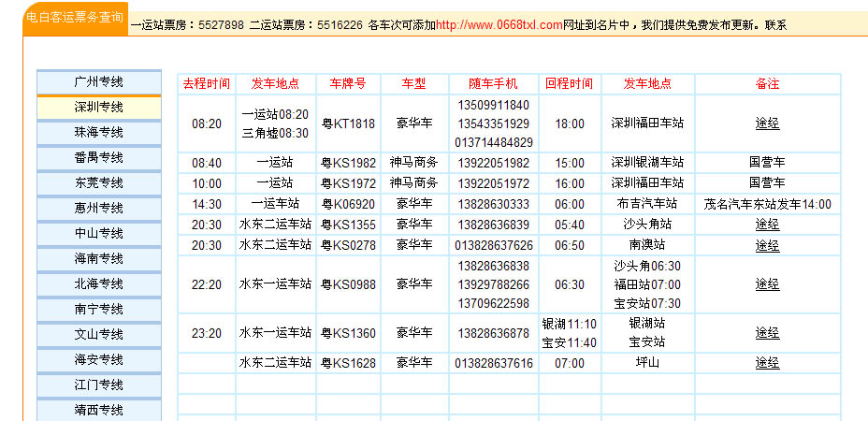Select 深圳专线 in the left menu
The width and height of the screenshot is (868, 421).
[x=99, y=108]
